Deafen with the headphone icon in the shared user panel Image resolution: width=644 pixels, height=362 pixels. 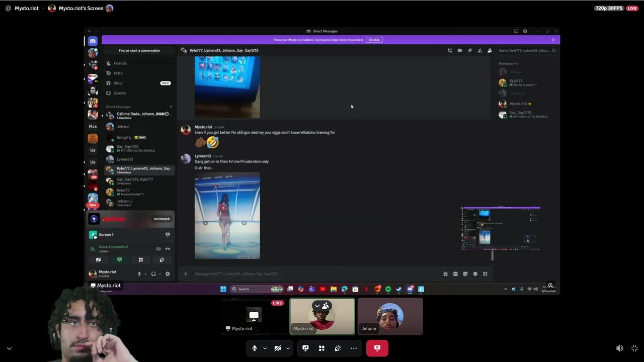(153, 274)
